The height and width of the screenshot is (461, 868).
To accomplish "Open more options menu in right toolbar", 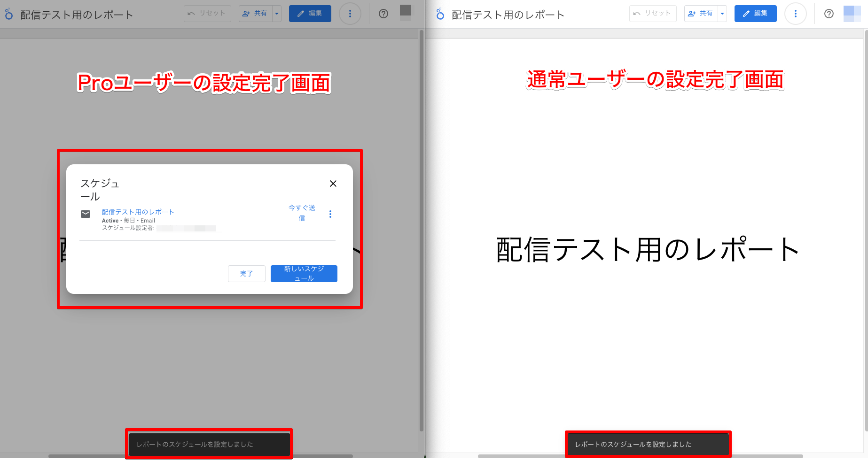I will click(795, 14).
